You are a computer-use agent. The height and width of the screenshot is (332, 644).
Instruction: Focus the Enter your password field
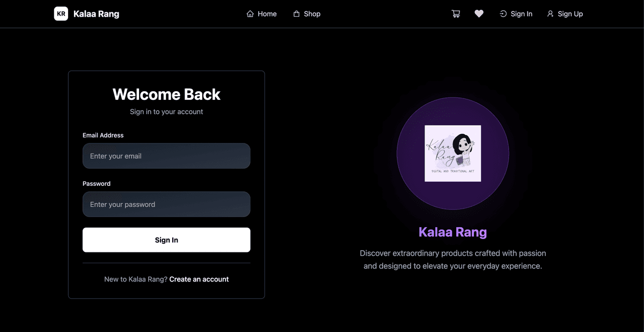pos(166,204)
